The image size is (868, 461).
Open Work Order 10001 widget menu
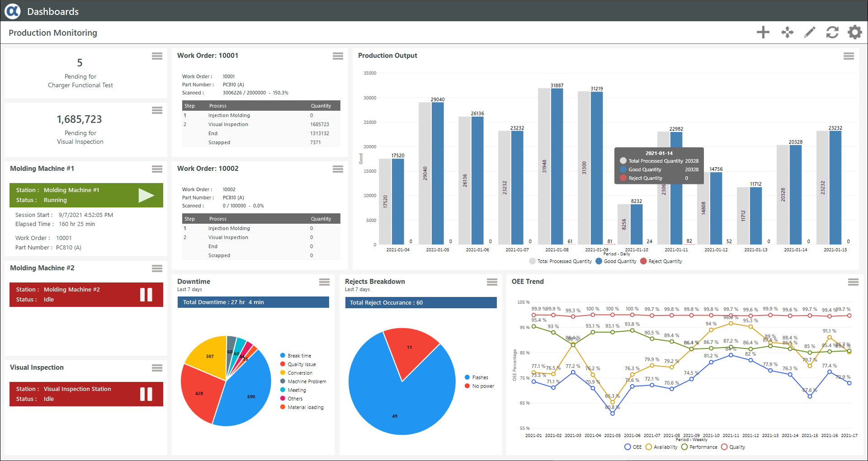tap(338, 56)
